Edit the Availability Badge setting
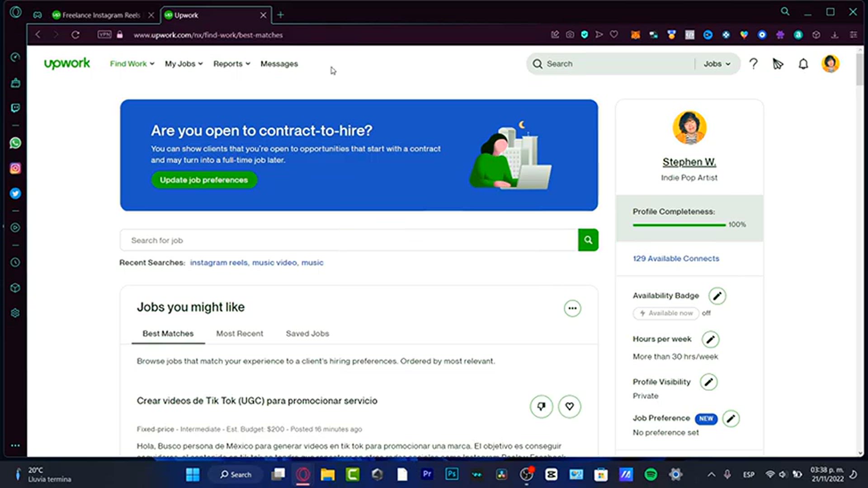868x488 pixels. point(717,296)
